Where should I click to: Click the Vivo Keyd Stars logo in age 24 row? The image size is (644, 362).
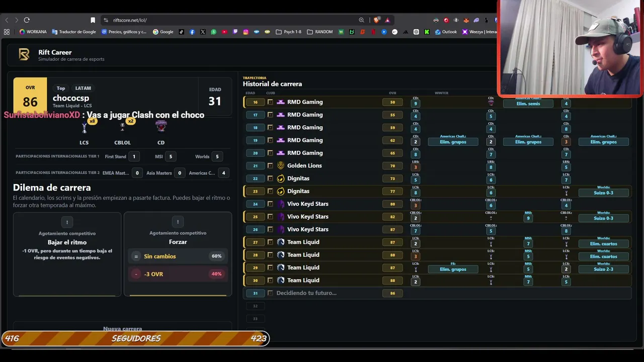(281, 204)
